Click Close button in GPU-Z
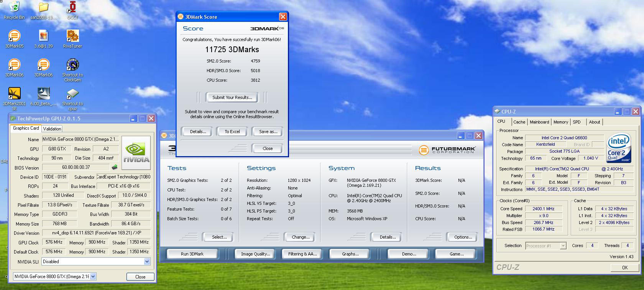 click(x=140, y=277)
